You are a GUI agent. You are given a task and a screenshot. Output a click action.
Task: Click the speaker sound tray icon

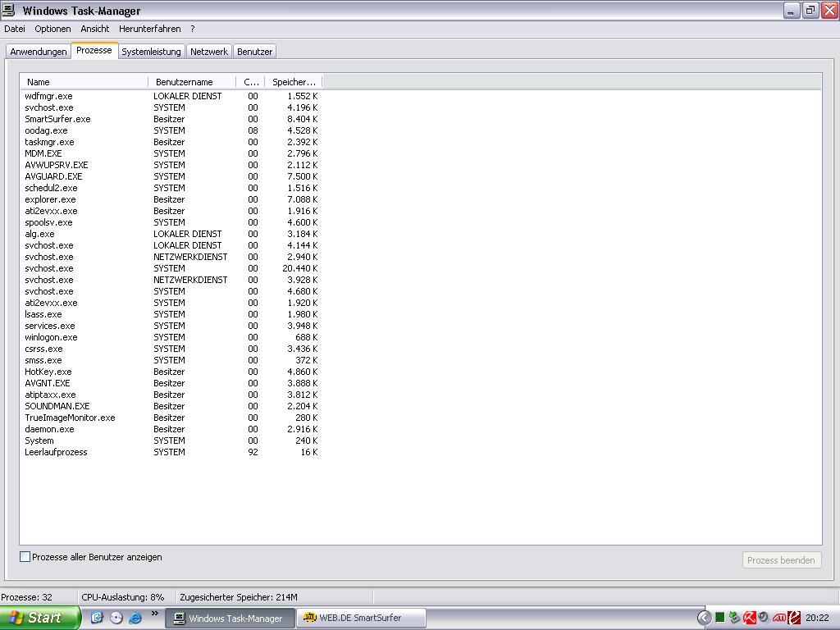(x=764, y=618)
